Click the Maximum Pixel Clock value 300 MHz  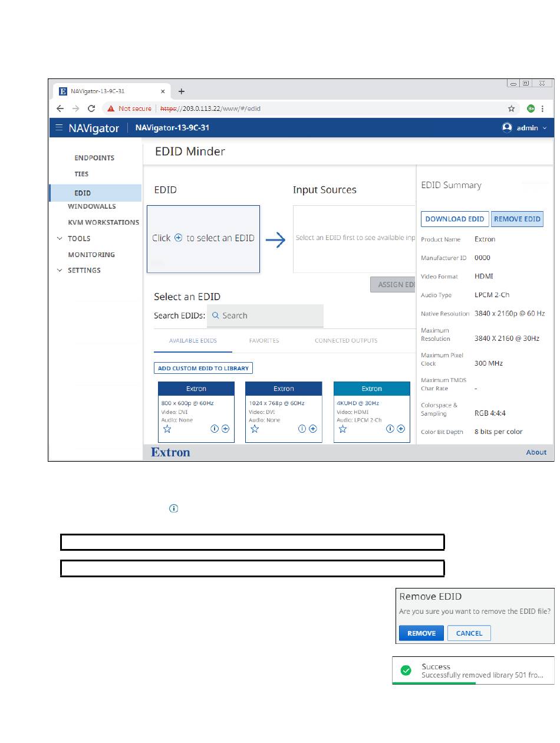tap(489, 363)
